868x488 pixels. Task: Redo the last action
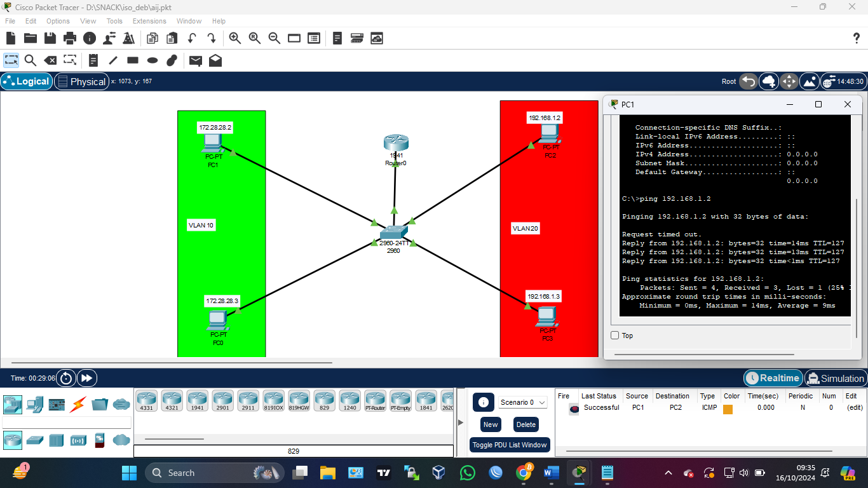click(x=212, y=38)
